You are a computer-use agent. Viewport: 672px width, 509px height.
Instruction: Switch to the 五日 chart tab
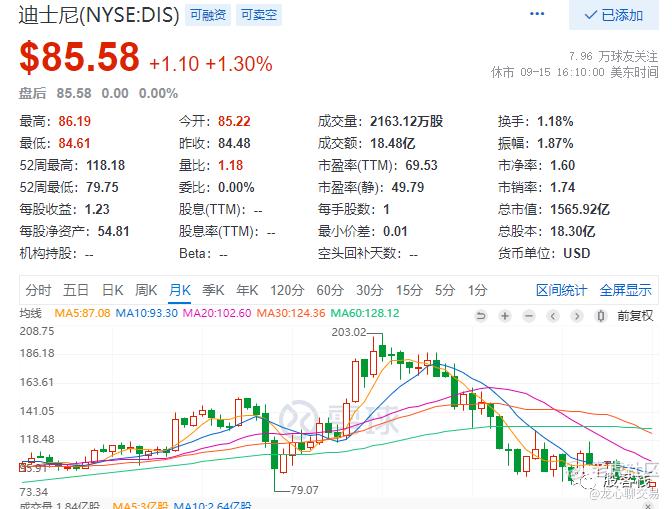[x=76, y=290]
